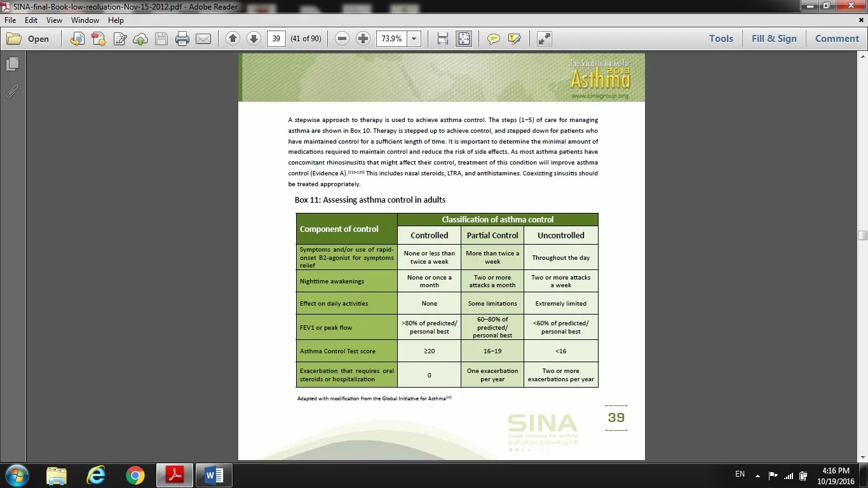
Task: Expand the zoom level dropdown
Action: click(x=414, y=39)
